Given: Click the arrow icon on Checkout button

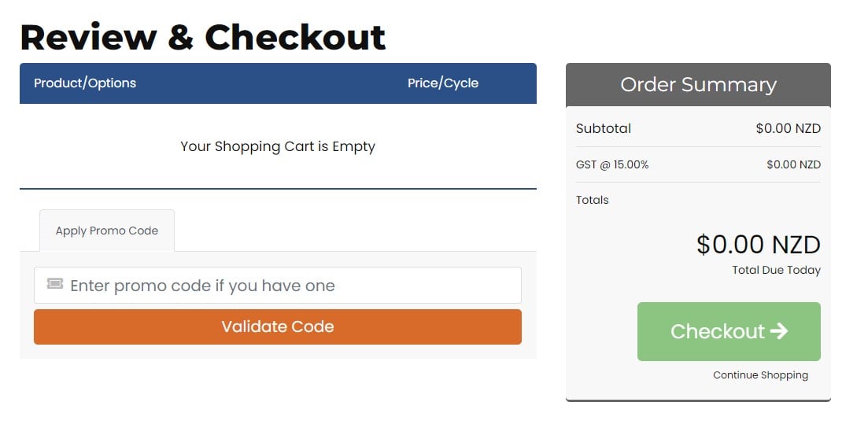Looking at the screenshot, I should pos(779,331).
